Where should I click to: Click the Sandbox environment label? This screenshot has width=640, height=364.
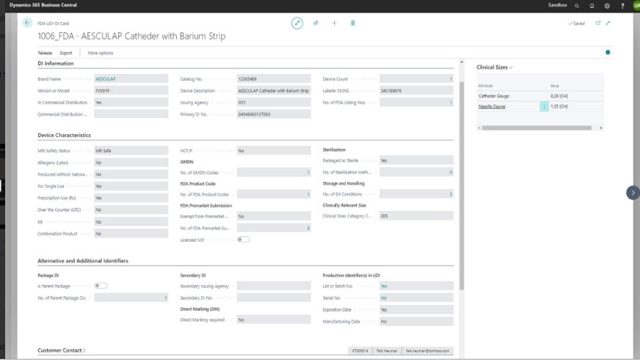pyautogui.click(x=557, y=5)
